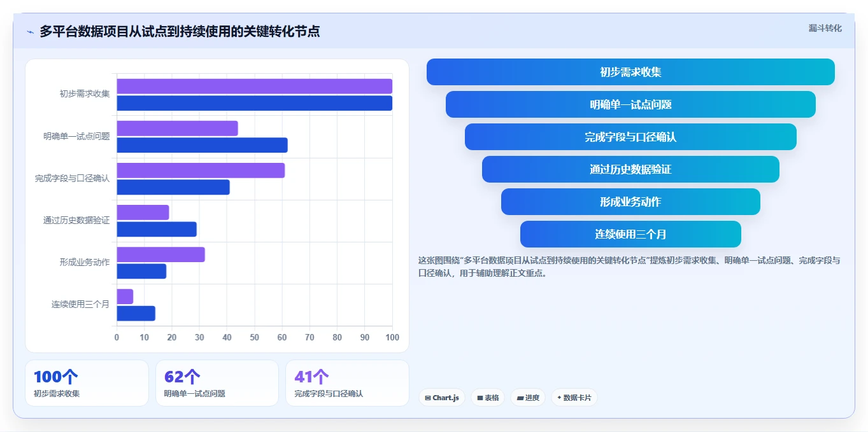
Task: Click the y-axis label 连续使用三个月
Action: [81, 304]
